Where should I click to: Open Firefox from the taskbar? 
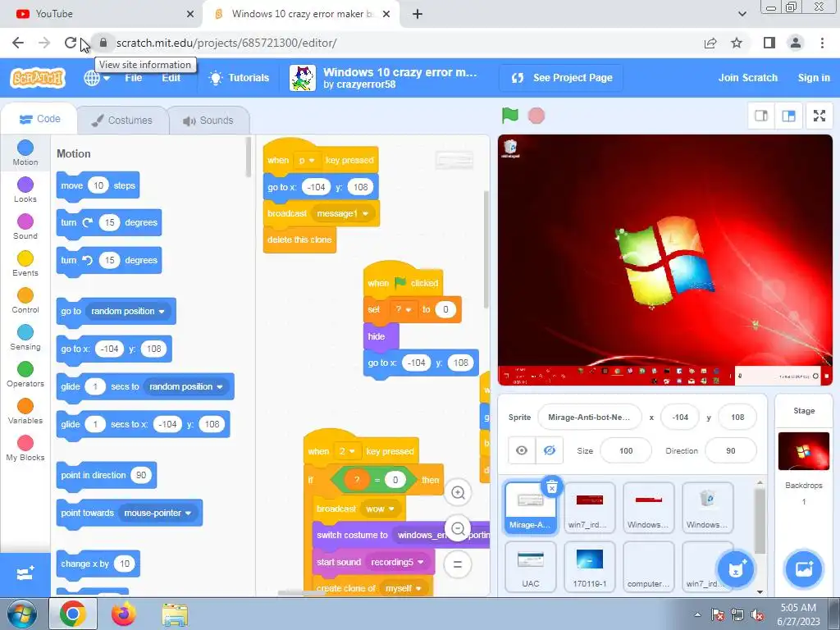[123, 614]
